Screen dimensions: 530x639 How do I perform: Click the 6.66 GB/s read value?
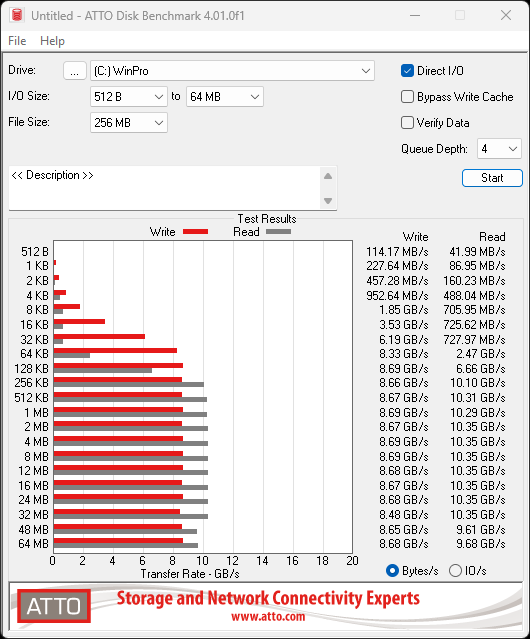coord(481,369)
